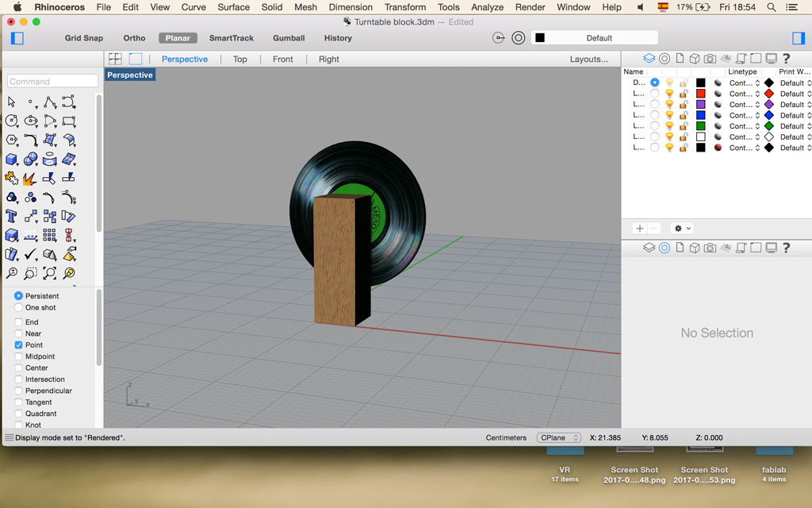Open Print Width dropdown for green layer
The height and width of the screenshot is (508, 812).
(x=795, y=126)
